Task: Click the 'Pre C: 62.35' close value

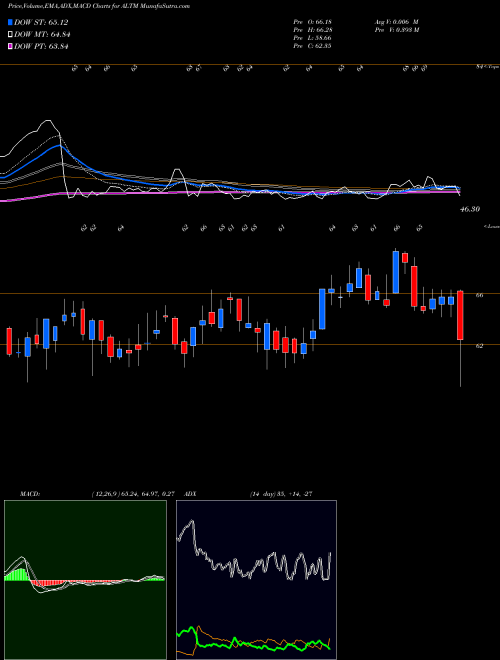Action: pyautogui.click(x=312, y=46)
